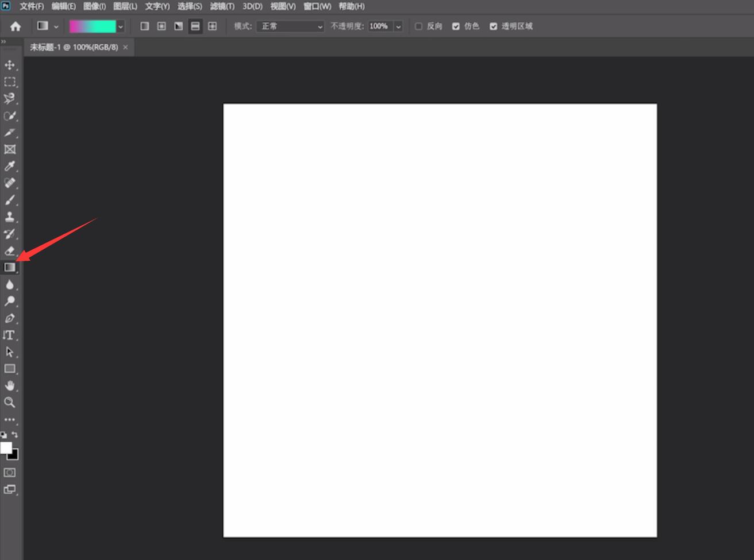Select the Brush tool
Image resolution: width=754 pixels, height=560 pixels.
click(10, 200)
